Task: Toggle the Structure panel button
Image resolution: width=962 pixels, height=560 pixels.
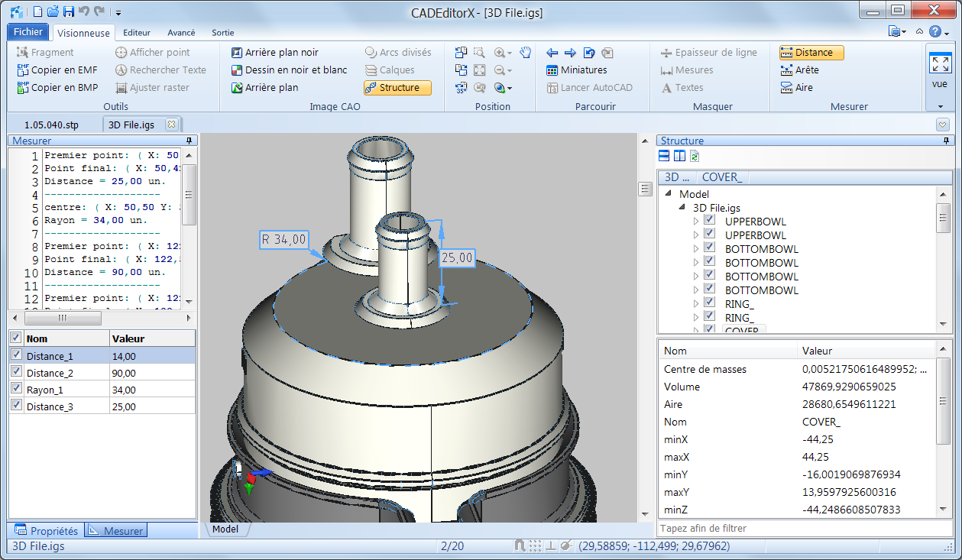Action: tap(397, 88)
